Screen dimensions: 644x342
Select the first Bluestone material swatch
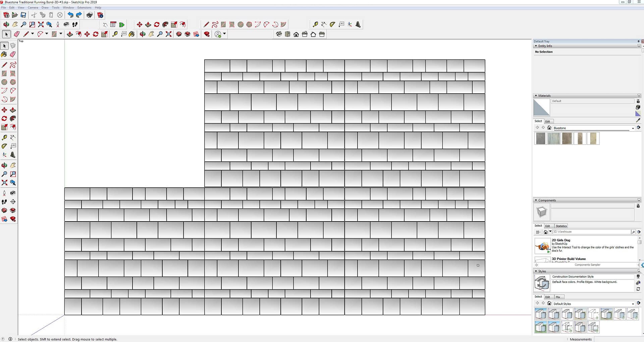(540, 138)
